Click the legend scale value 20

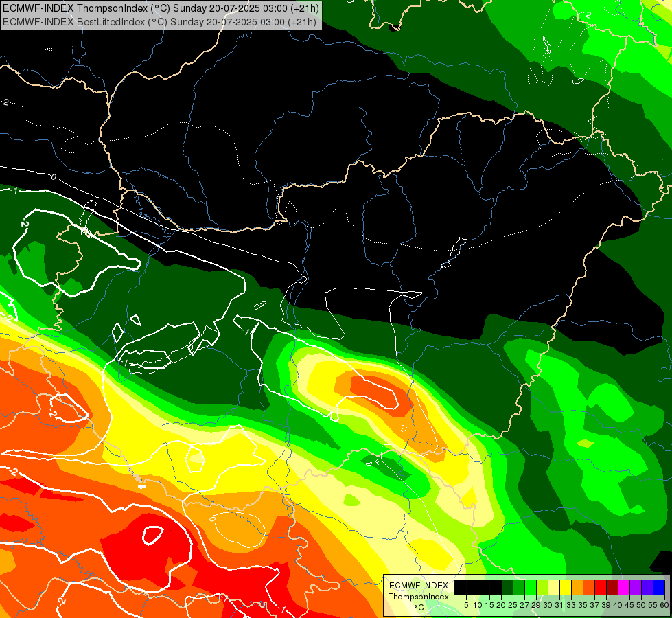(x=502, y=605)
